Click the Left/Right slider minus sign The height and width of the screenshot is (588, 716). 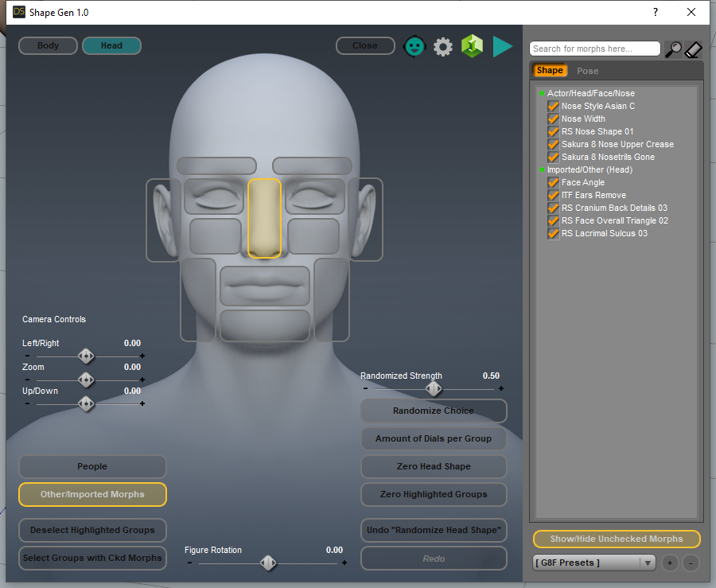[x=27, y=356]
